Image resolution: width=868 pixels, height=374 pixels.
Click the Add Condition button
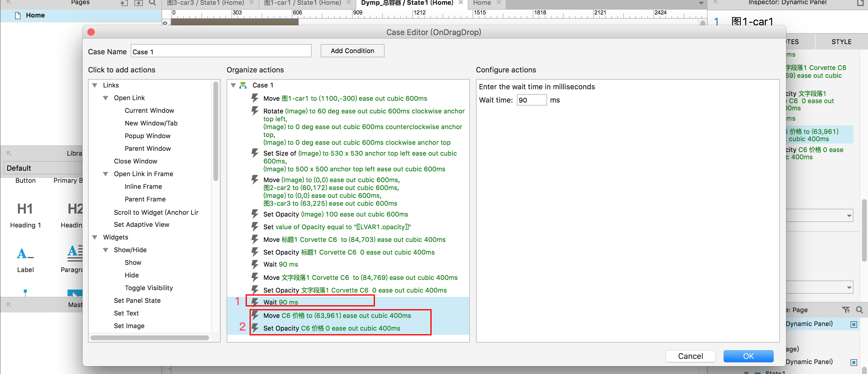tap(352, 51)
